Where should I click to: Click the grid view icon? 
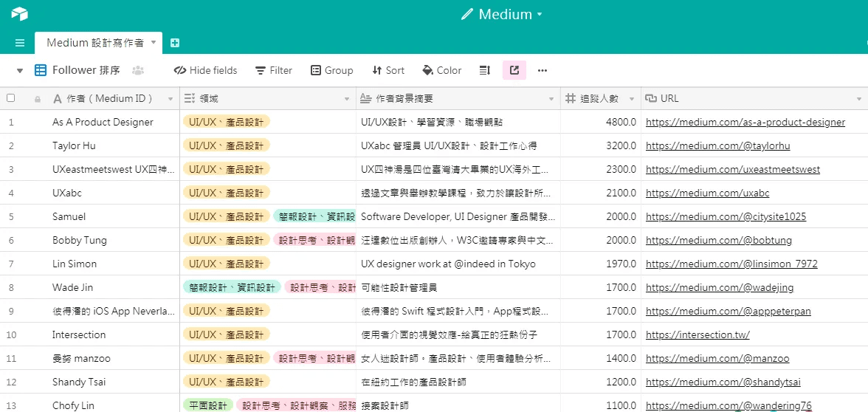tap(41, 70)
